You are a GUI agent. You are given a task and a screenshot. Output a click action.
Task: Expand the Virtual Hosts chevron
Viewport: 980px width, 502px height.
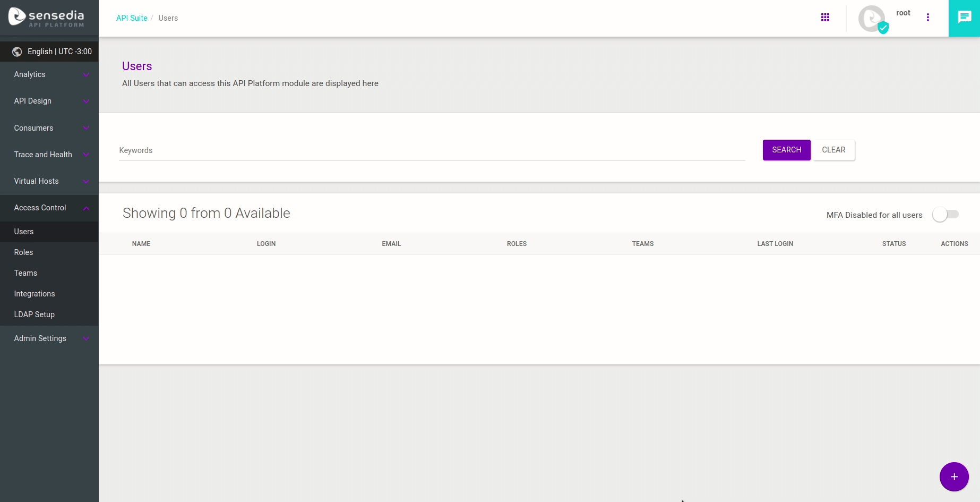click(x=86, y=182)
